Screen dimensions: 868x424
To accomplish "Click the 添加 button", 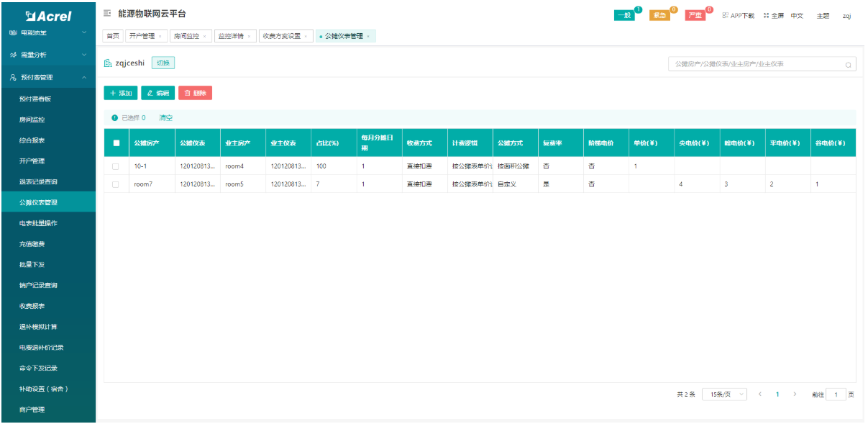I will coord(121,93).
